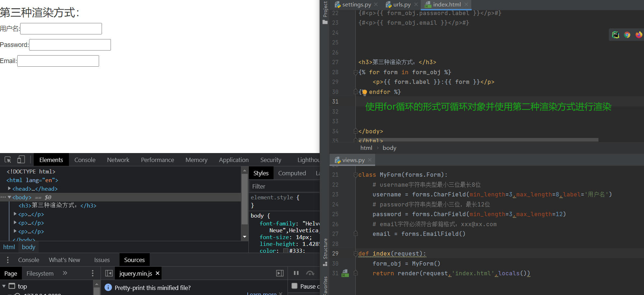Viewport: 644px width, 295px height.
Task: Close the urls.py editor tab
Action: pyautogui.click(x=416, y=4)
